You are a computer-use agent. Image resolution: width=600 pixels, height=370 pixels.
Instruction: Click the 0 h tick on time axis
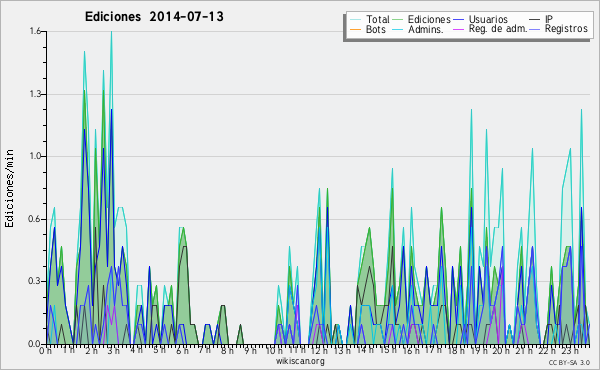[46, 350]
